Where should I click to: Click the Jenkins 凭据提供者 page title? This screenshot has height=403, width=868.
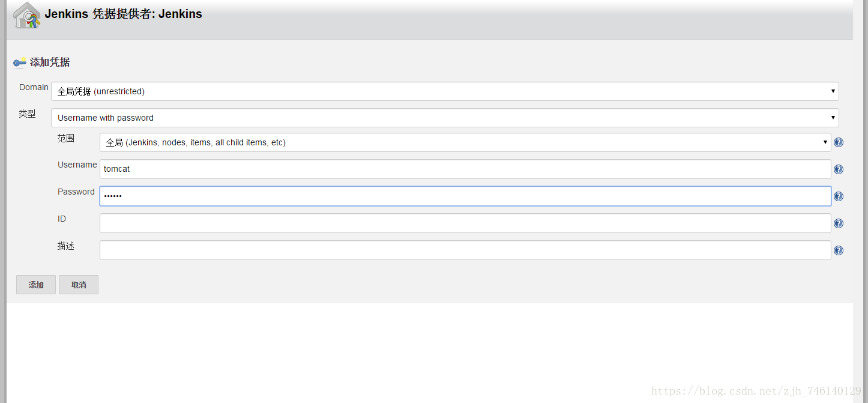tap(123, 14)
